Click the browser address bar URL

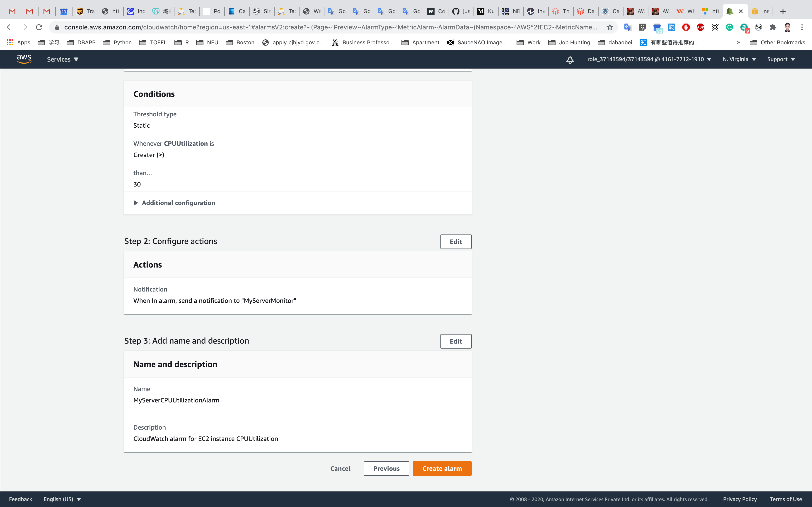pos(330,27)
